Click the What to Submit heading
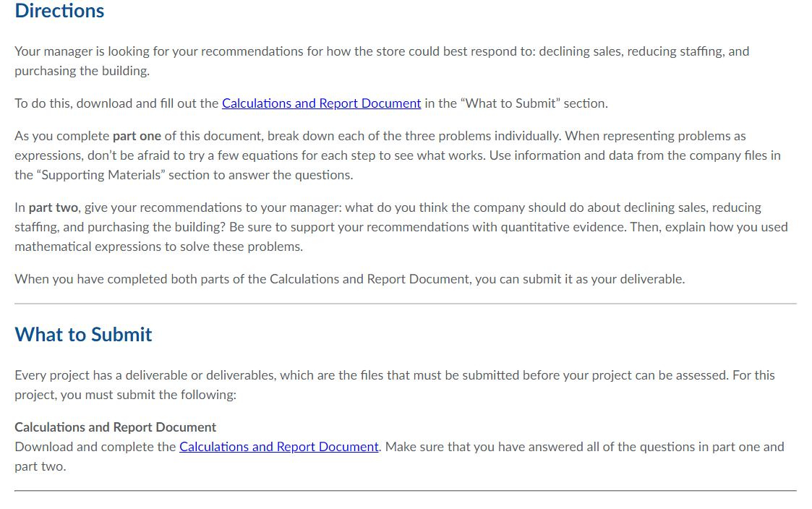This screenshot has width=812, height=509. [x=83, y=335]
